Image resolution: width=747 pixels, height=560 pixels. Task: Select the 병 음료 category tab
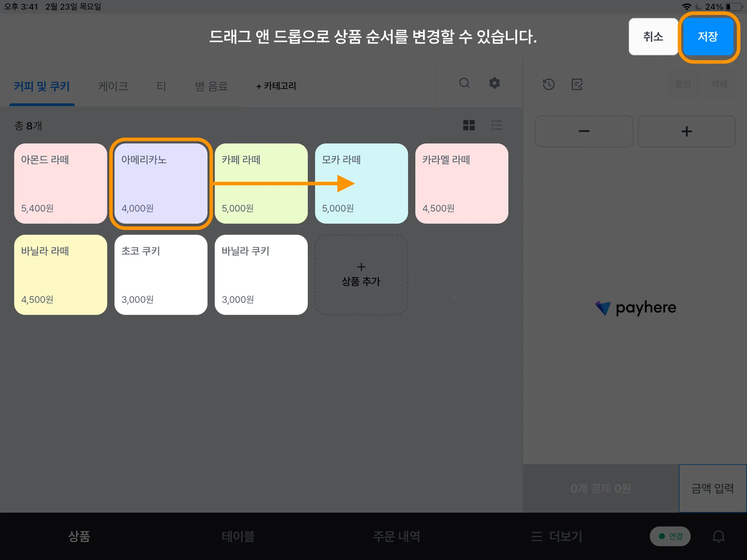[x=211, y=86]
